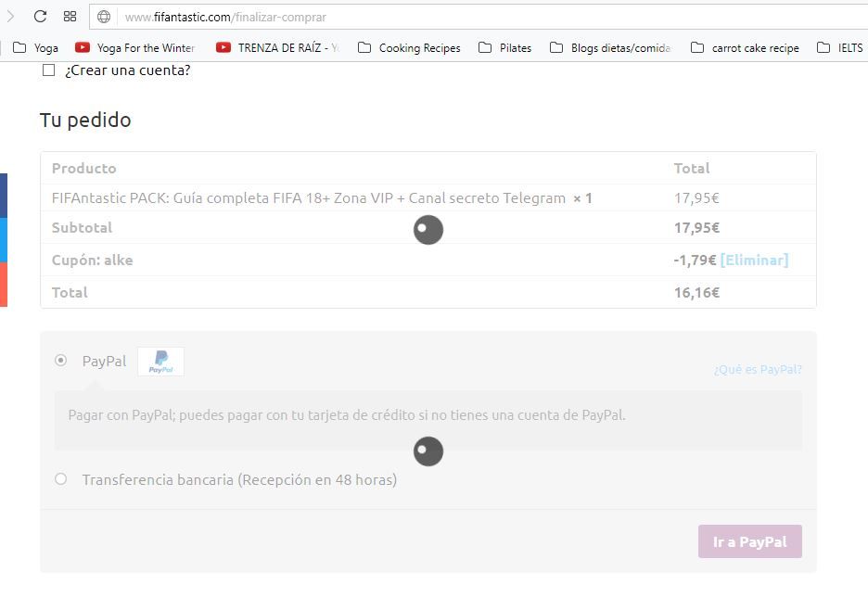The image size is (868, 610).
Task: Open the Yoga bookmark folder
Action: (35, 47)
